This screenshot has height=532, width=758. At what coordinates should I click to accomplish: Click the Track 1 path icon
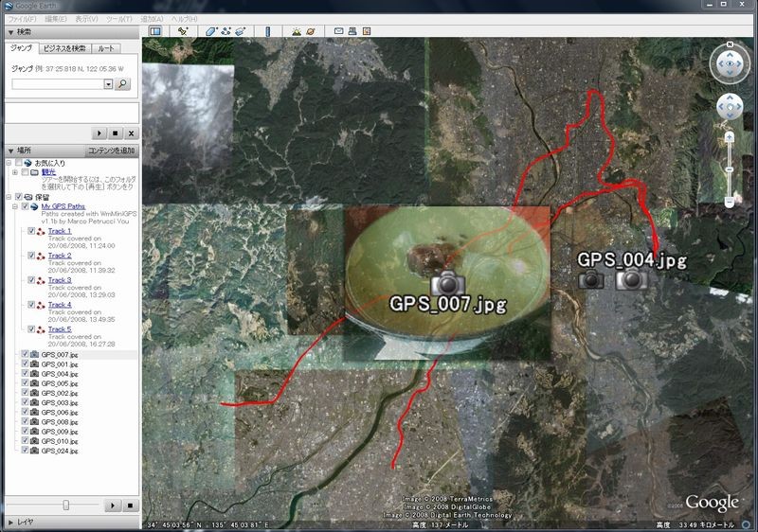pyautogui.click(x=41, y=232)
